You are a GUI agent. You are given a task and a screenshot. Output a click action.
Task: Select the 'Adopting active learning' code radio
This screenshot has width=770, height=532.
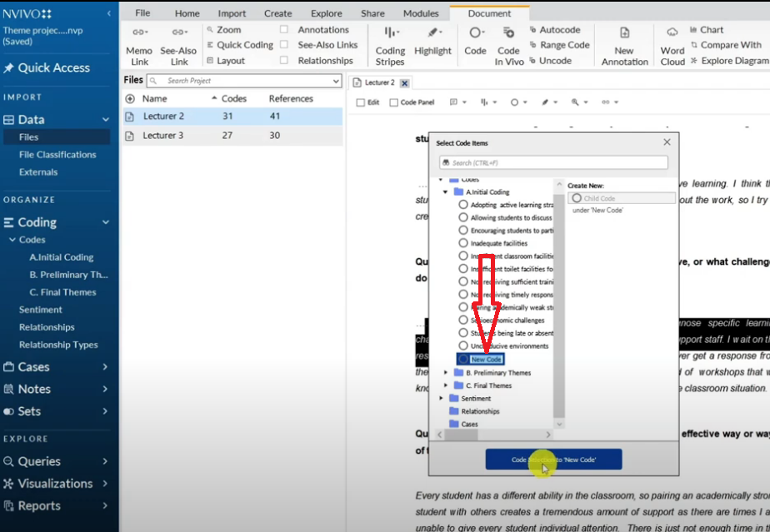pos(463,205)
